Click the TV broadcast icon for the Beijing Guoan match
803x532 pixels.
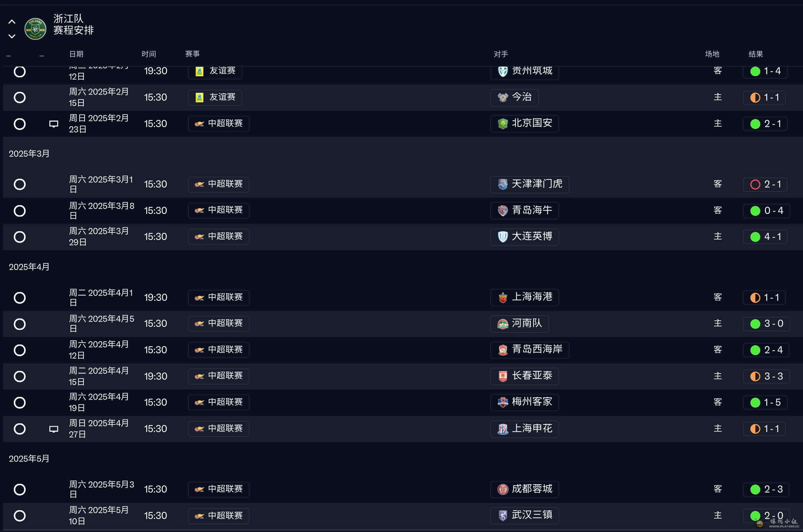point(54,124)
